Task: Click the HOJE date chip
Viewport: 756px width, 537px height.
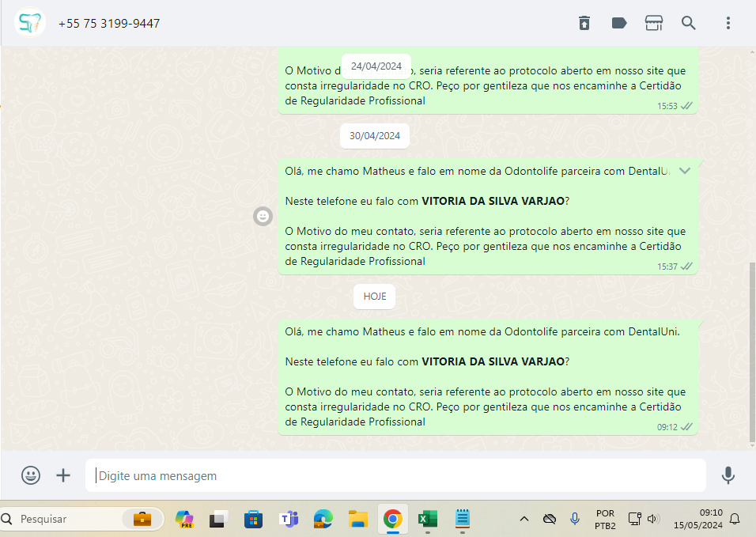Action: tap(375, 297)
